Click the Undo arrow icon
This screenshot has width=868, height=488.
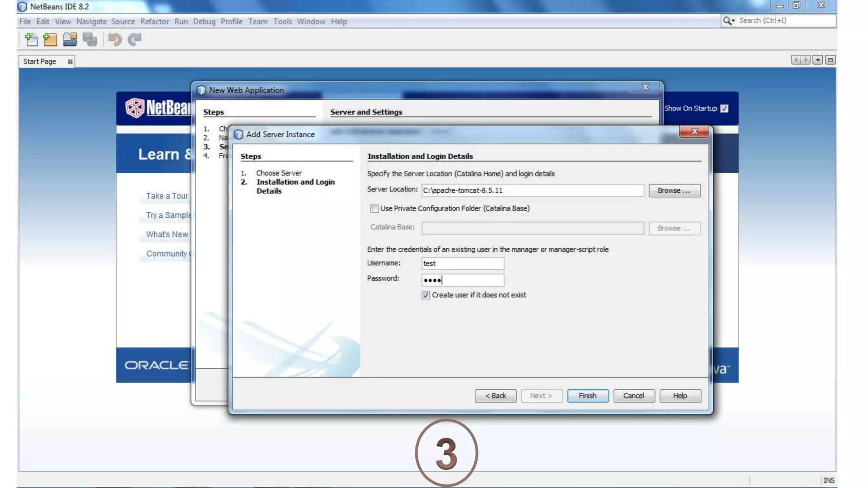click(114, 39)
